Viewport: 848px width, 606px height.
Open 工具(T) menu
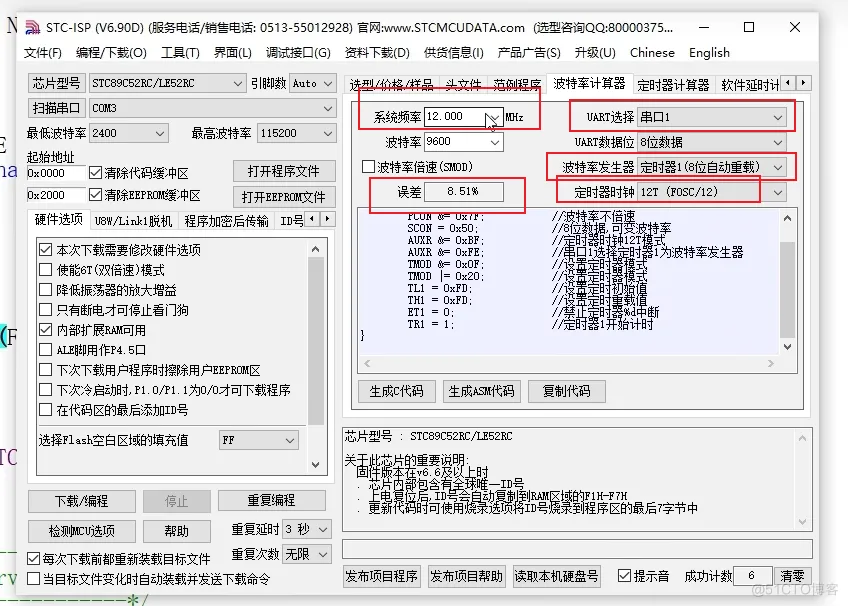click(180, 52)
